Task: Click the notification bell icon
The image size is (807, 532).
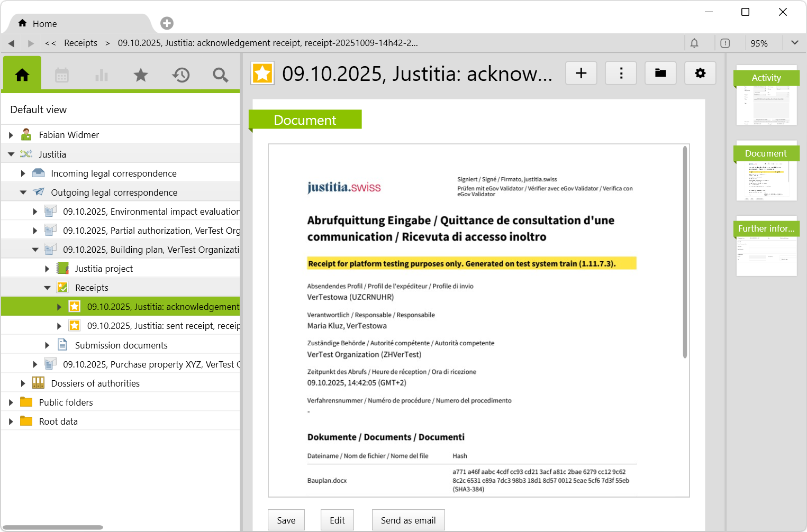Action: point(694,43)
